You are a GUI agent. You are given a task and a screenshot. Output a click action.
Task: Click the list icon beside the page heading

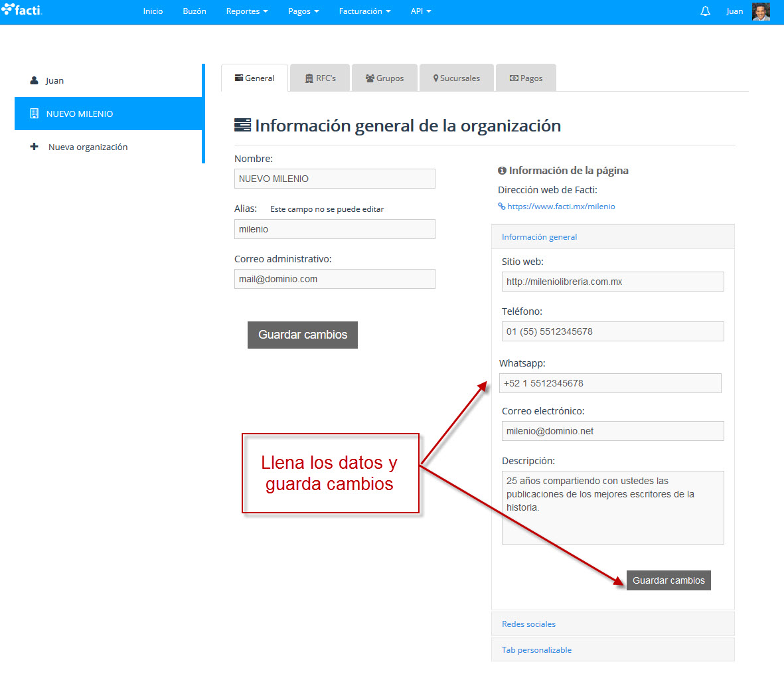tap(242, 125)
